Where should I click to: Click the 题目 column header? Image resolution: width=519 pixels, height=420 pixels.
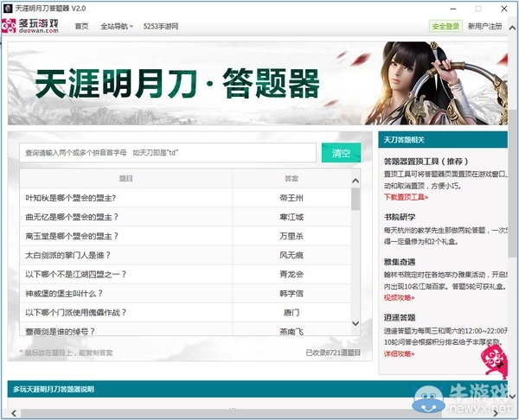[125, 179]
